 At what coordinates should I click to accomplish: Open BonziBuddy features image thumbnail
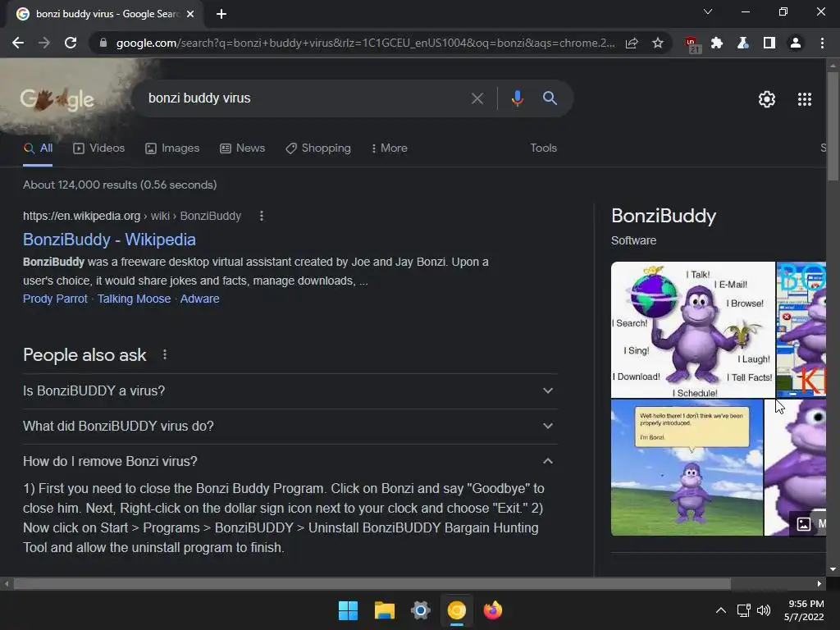tap(692, 330)
